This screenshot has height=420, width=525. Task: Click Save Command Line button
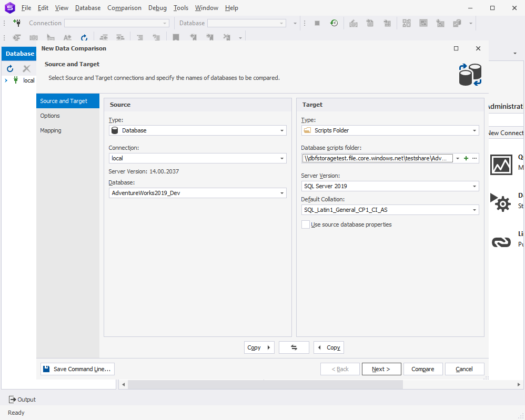77,369
